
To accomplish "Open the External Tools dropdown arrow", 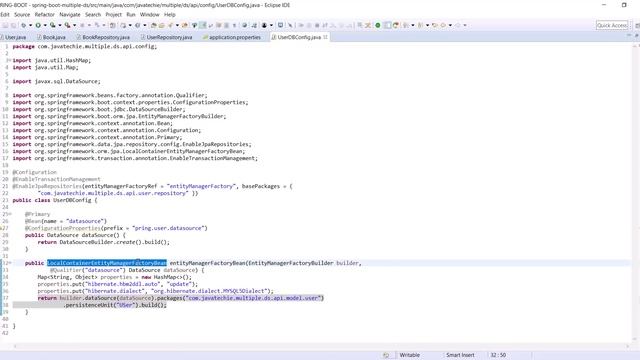I will coord(74,25).
